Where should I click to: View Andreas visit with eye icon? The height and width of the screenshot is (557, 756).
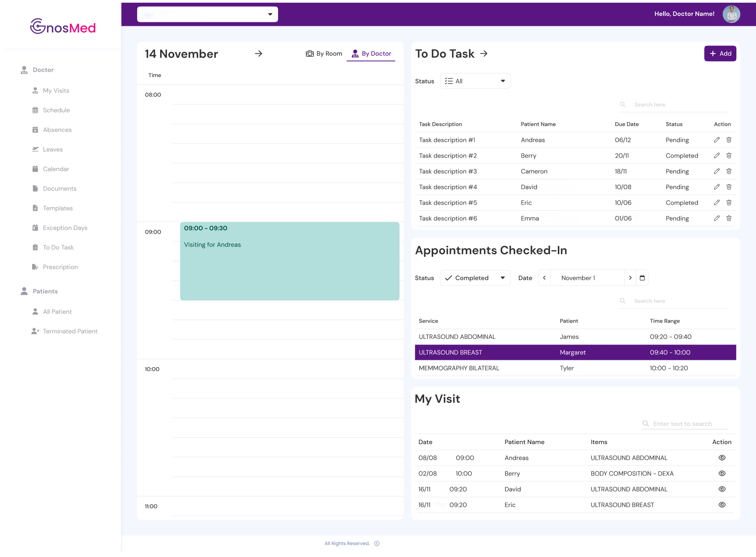(722, 458)
